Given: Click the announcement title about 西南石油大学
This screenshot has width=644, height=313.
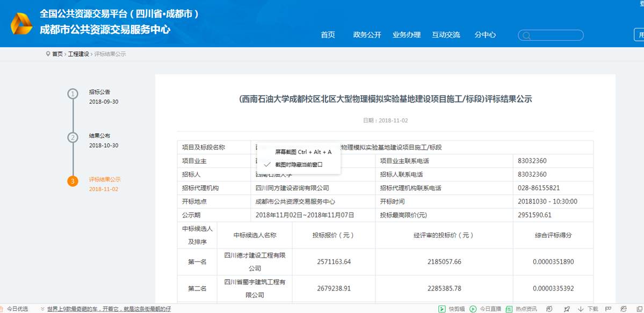Looking at the screenshot, I should coord(385,99).
